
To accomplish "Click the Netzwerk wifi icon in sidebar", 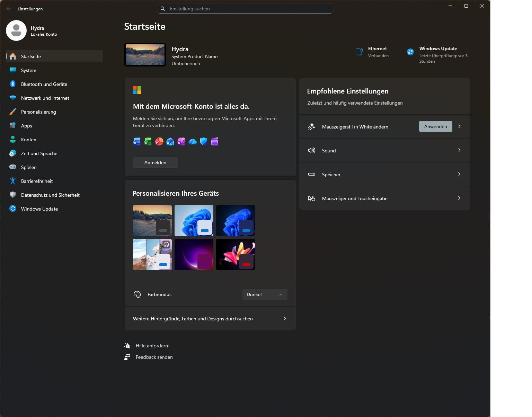I will click(13, 98).
